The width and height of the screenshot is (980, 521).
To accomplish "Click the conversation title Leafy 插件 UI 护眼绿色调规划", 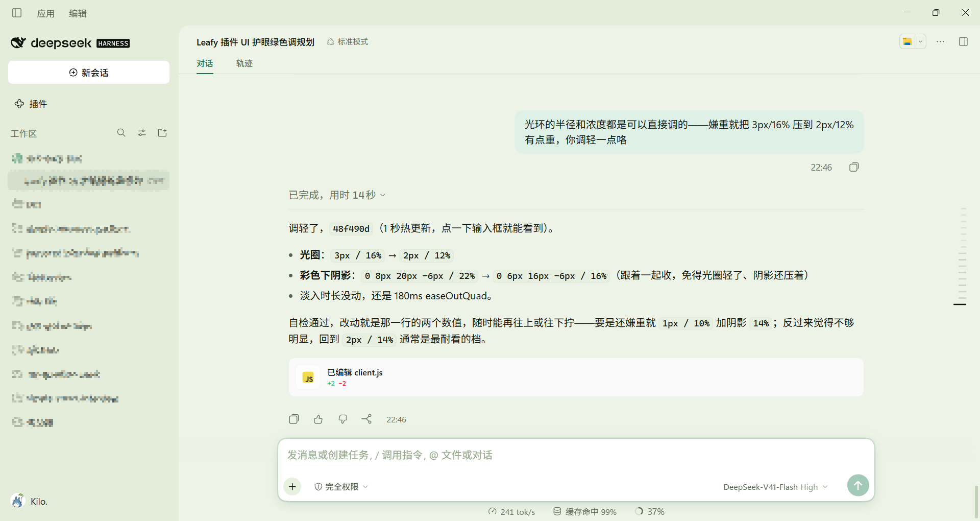I will coord(255,42).
